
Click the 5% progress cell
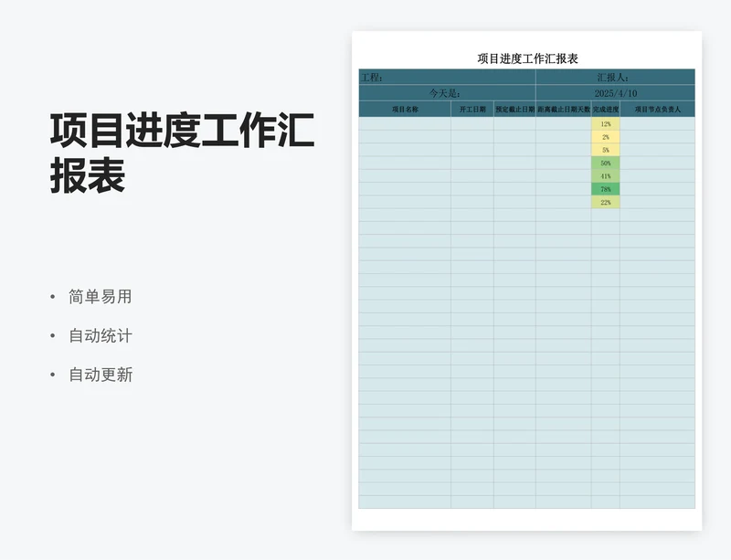606,150
